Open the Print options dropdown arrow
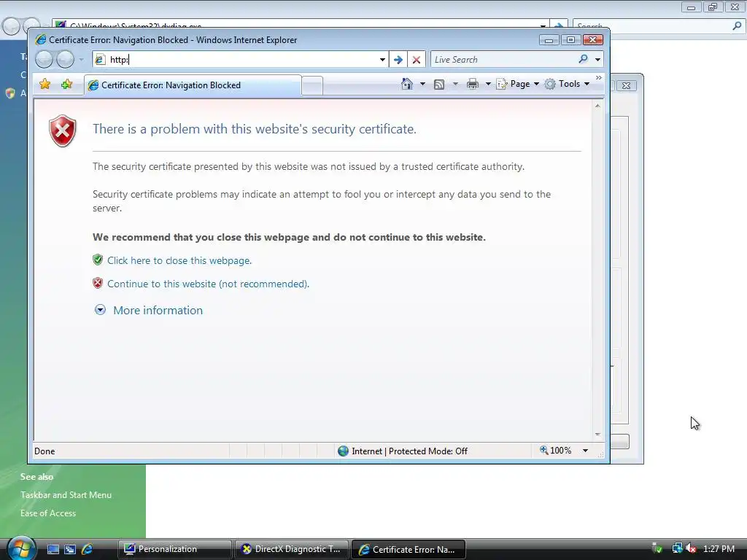The image size is (747, 560). point(488,85)
